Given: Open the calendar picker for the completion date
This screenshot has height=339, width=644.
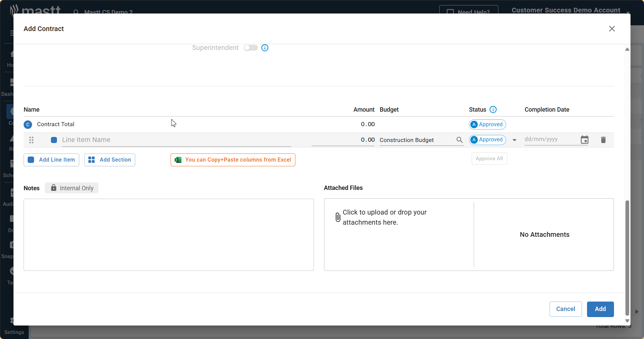Looking at the screenshot, I should tap(585, 140).
